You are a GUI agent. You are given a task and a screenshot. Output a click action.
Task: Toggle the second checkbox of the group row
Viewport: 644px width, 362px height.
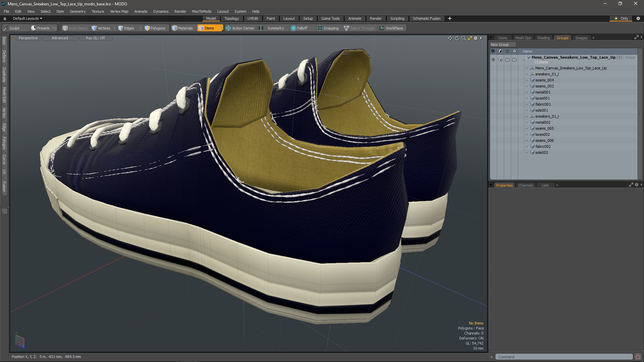515,60
